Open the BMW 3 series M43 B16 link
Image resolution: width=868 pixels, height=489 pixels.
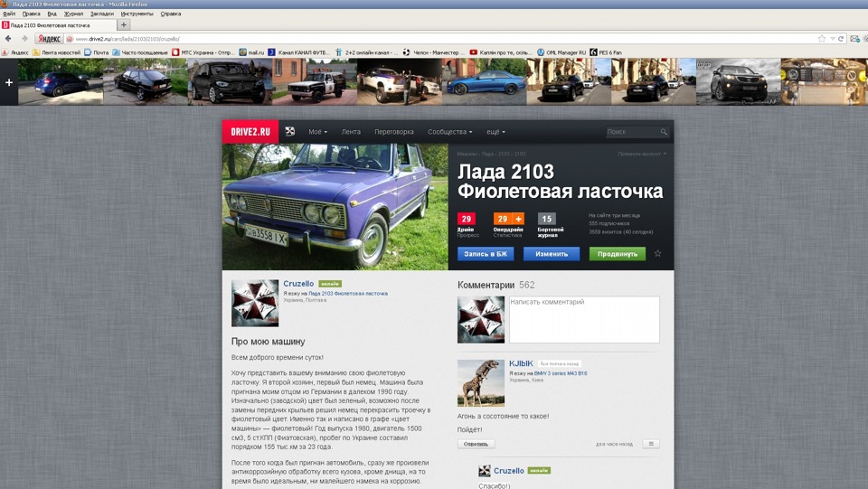pos(561,373)
